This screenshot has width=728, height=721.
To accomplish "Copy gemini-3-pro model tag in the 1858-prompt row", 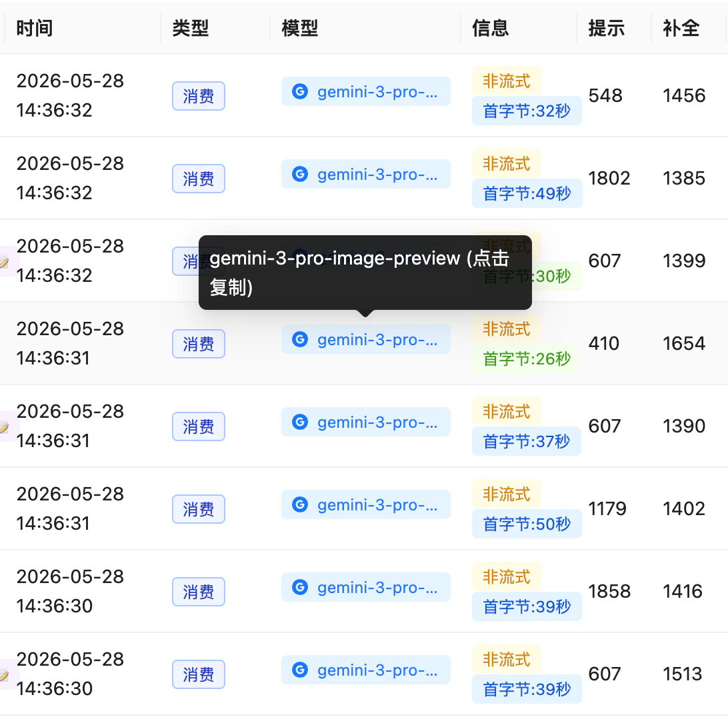I will pyautogui.click(x=366, y=587).
